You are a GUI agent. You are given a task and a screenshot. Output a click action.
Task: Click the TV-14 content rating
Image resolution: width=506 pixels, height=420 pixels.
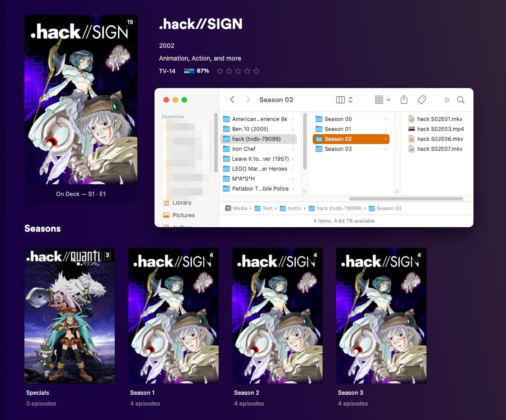[167, 71]
